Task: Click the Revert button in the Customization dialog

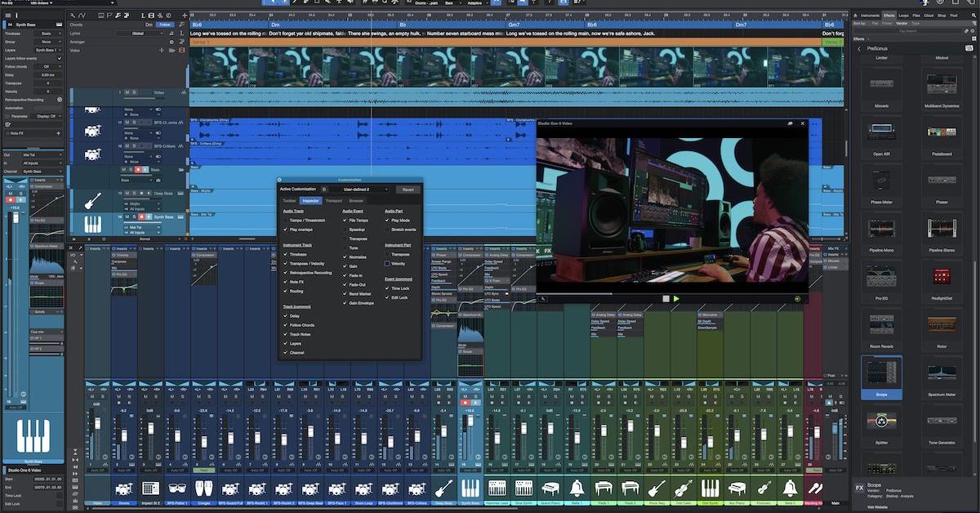Action: point(408,190)
